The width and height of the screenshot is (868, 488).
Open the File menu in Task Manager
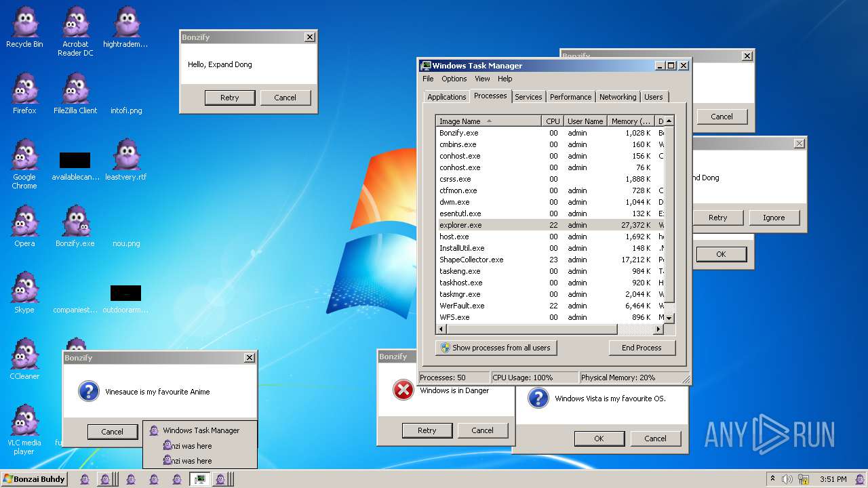(428, 79)
